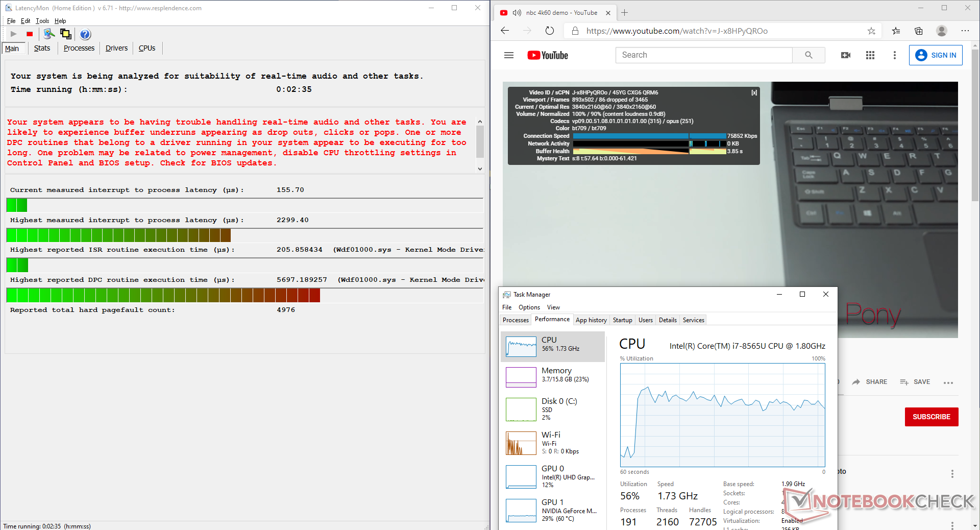
Task: Reload the YouTube page
Action: [549, 31]
